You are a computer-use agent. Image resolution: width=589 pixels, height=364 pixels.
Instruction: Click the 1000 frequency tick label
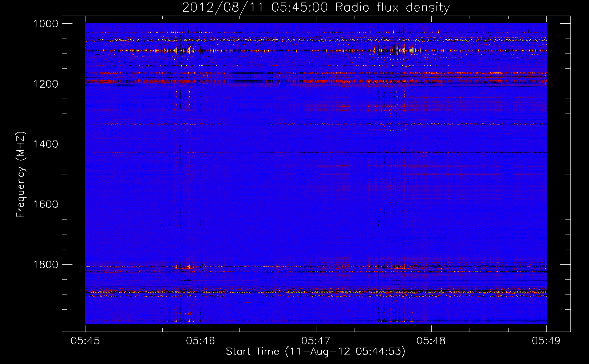tap(46, 24)
